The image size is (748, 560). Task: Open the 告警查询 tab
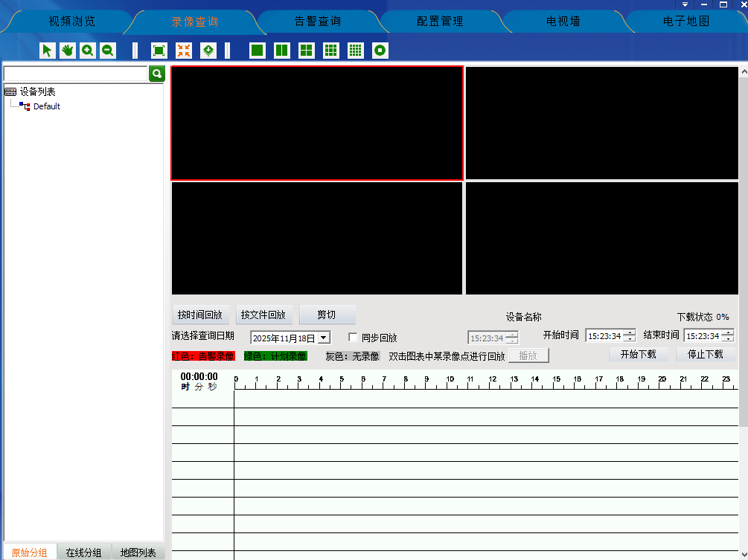point(318,21)
